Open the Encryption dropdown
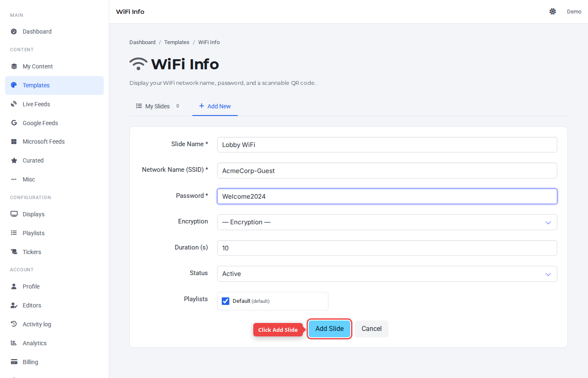This screenshot has width=588, height=378. coord(387,222)
